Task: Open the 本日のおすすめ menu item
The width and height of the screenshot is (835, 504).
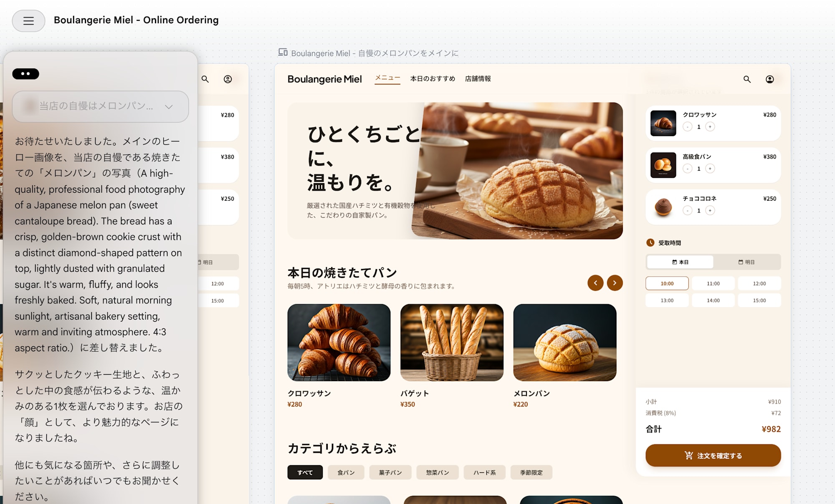Action: (433, 78)
